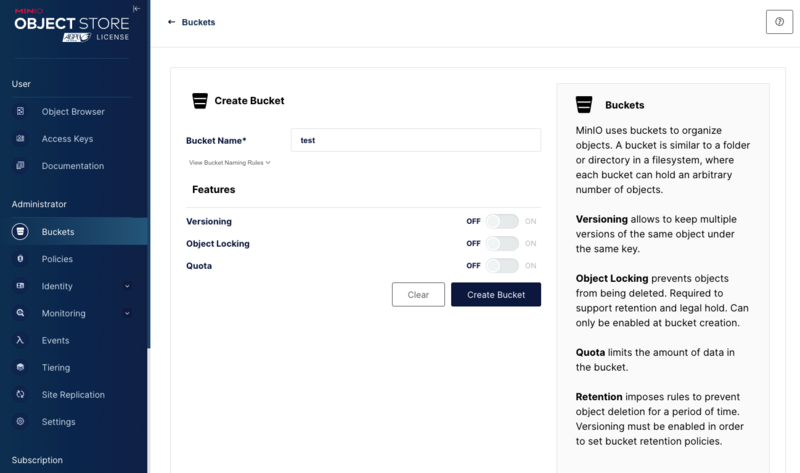Click the Events lambda icon
Viewport: 800px width, 473px height.
click(x=20, y=340)
